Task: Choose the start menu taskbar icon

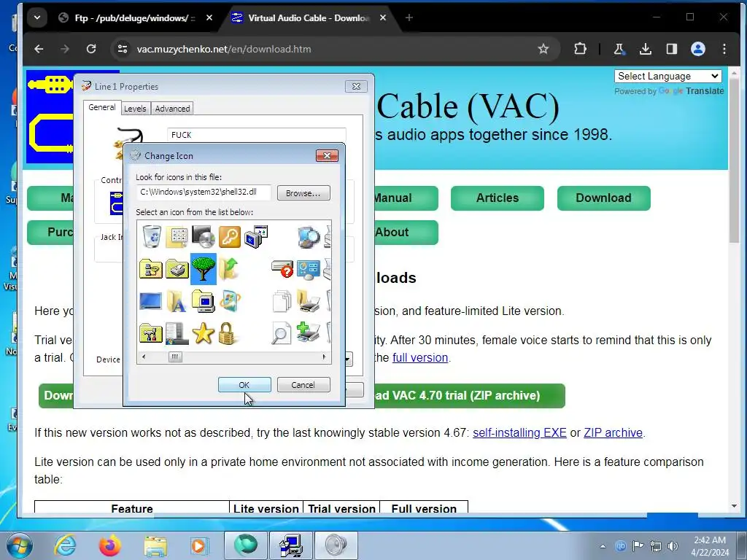Action: pos(177,333)
